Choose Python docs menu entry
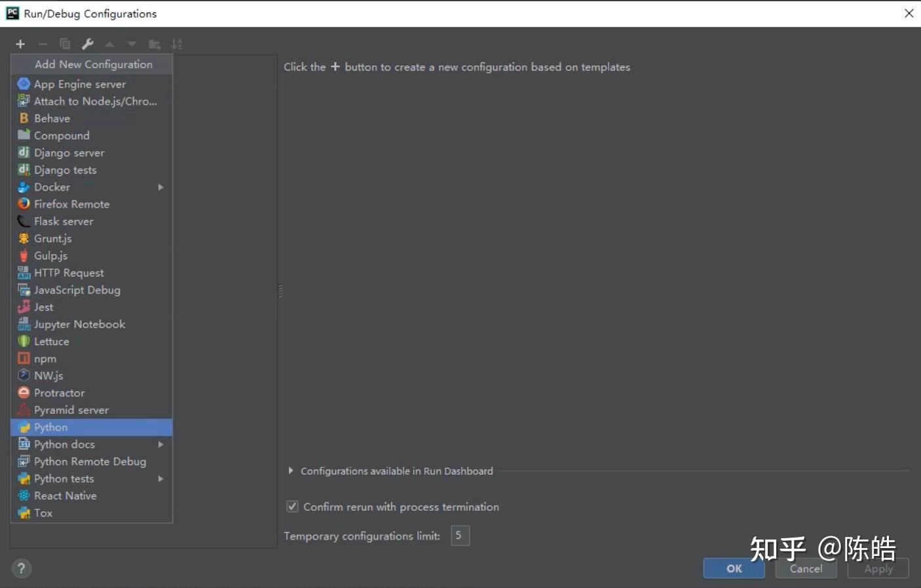Viewport: 921px width, 588px height. tap(92, 444)
